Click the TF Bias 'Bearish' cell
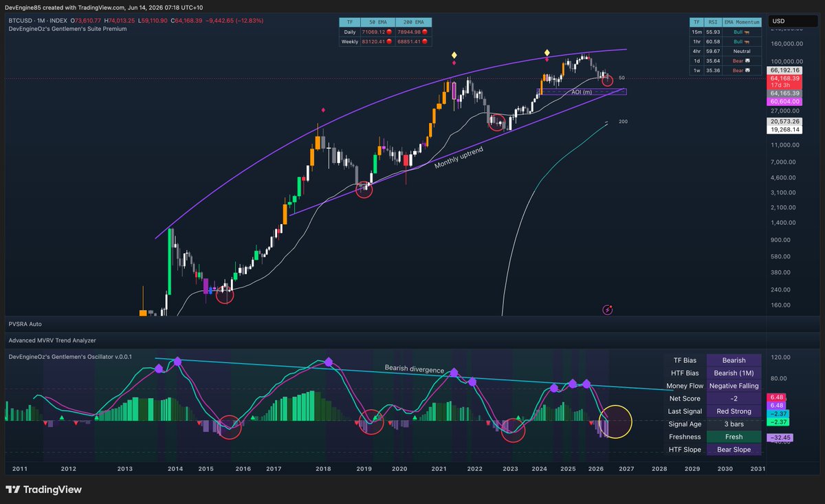 [x=734, y=360]
